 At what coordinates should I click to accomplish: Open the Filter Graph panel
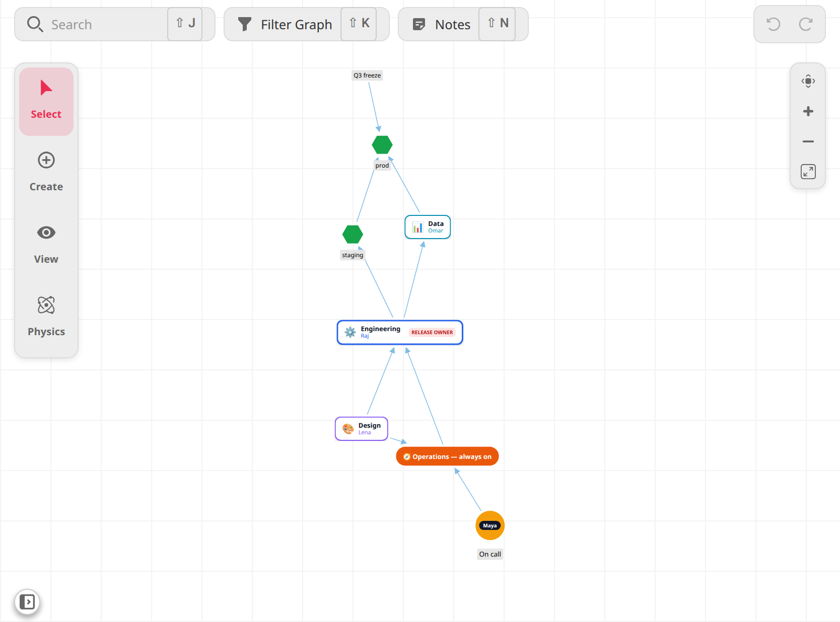pyautogui.click(x=306, y=24)
